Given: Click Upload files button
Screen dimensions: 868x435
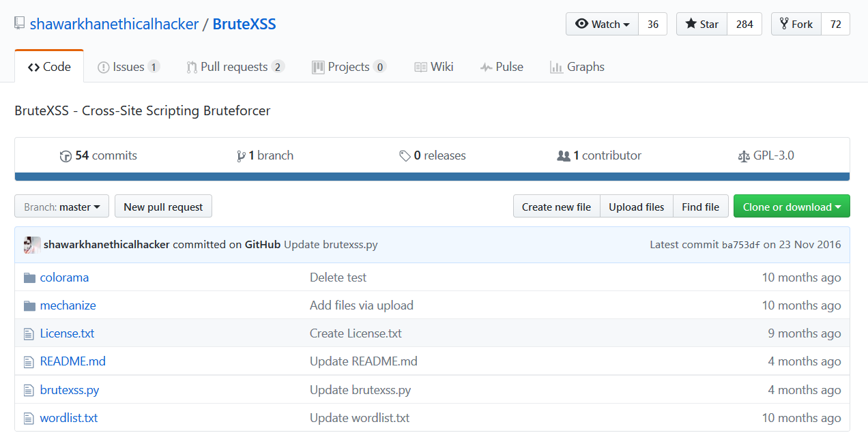Looking at the screenshot, I should pyautogui.click(x=636, y=207).
